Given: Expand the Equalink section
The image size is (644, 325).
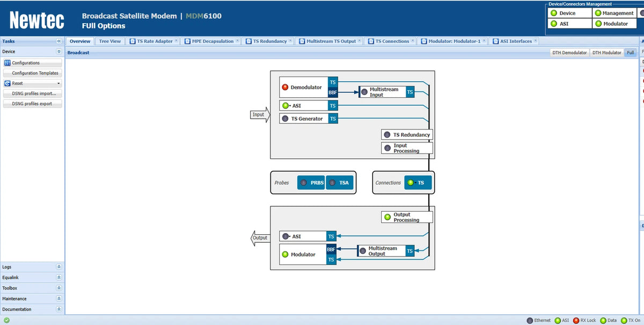Looking at the screenshot, I should tap(59, 278).
